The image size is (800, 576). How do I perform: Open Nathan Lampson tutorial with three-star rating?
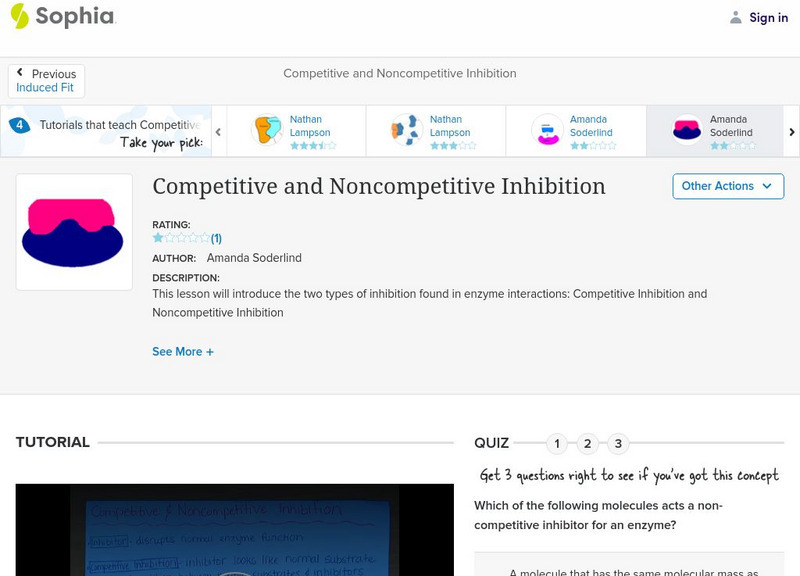click(436, 131)
